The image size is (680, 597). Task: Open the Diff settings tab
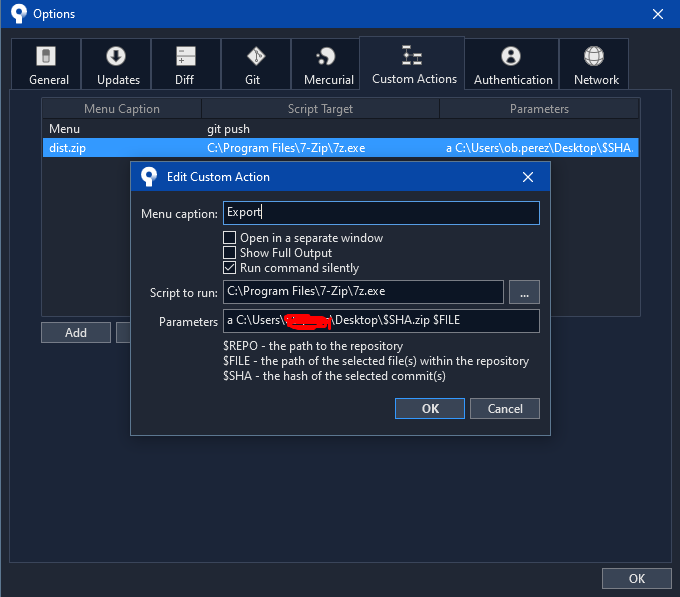tap(186, 64)
